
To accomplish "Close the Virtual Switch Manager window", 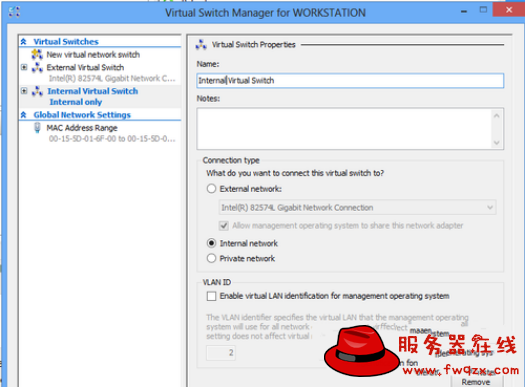I will 509,10.
